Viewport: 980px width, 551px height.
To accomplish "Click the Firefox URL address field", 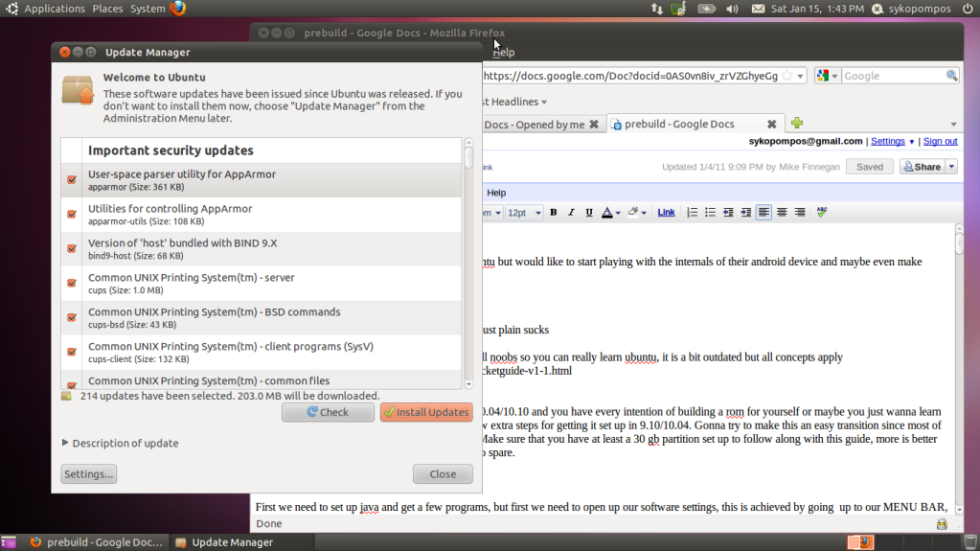I will tap(631, 76).
